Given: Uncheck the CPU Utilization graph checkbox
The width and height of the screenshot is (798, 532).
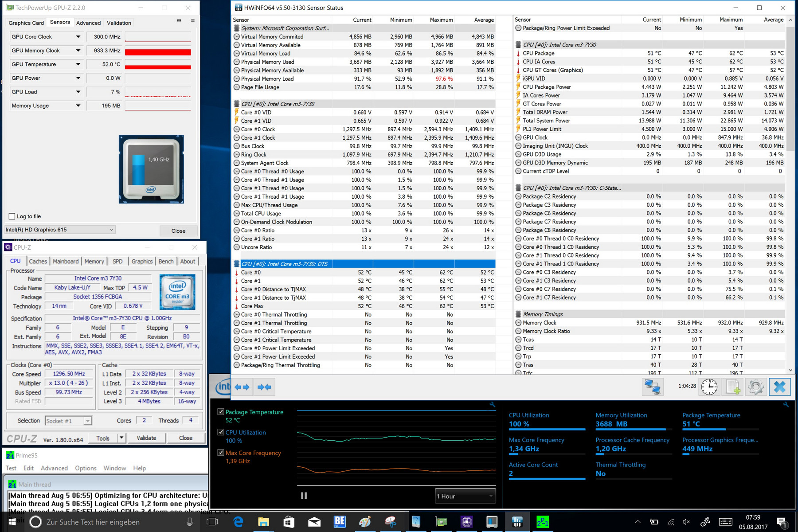Looking at the screenshot, I should 221,432.
